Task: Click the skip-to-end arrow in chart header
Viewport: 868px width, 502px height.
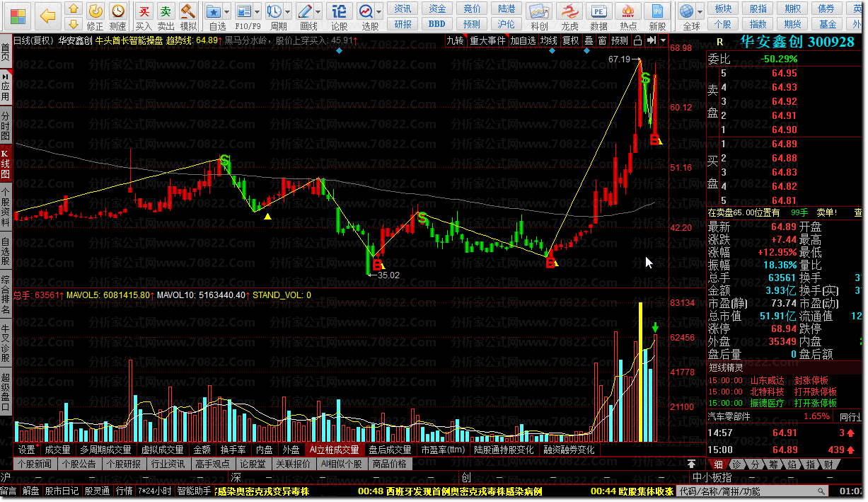Action: pyautogui.click(x=652, y=40)
